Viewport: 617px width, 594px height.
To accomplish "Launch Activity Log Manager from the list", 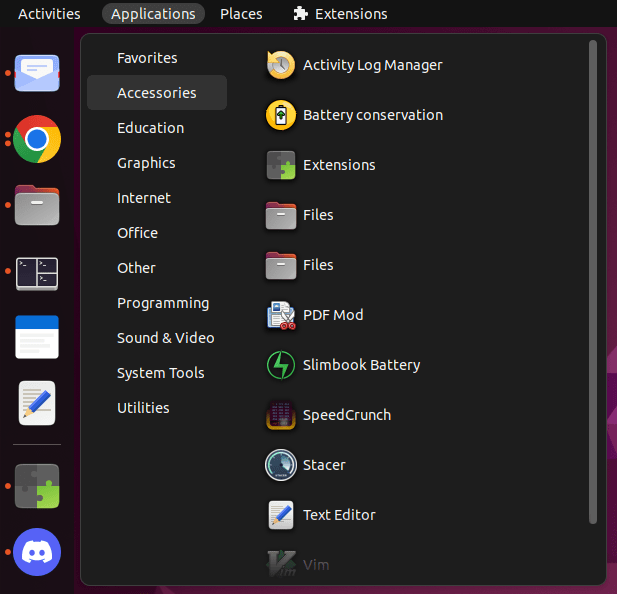I will 354,65.
